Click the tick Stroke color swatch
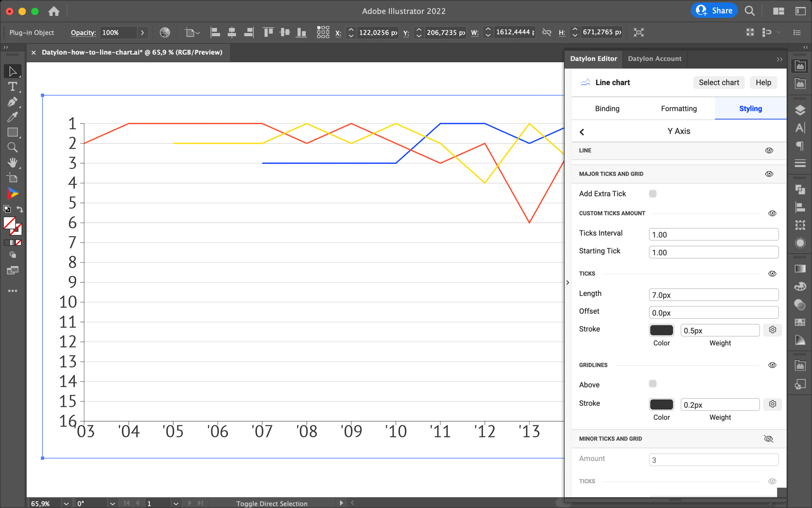The height and width of the screenshot is (508, 812). (661, 330)
